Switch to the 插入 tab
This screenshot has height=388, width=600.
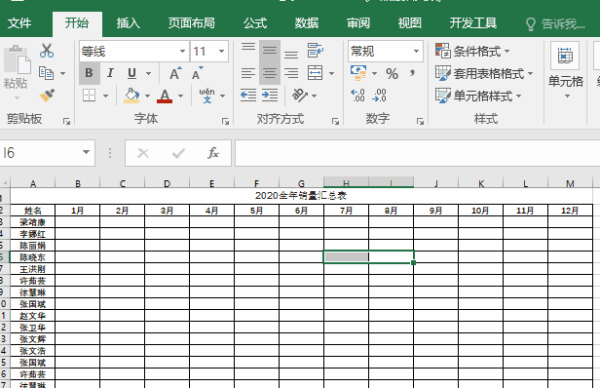pos(128,23)
